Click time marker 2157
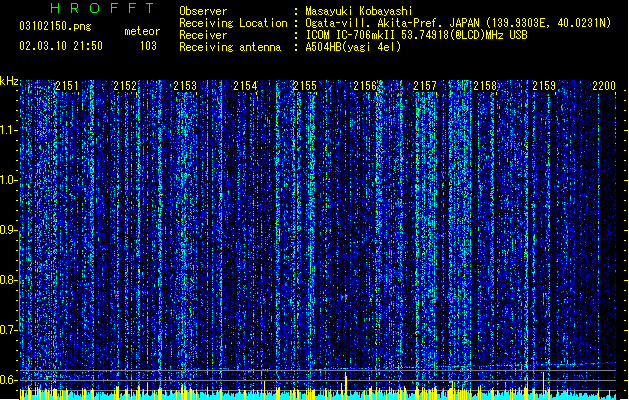The width and height of the screenshot is (629, 400). [425, 86]
